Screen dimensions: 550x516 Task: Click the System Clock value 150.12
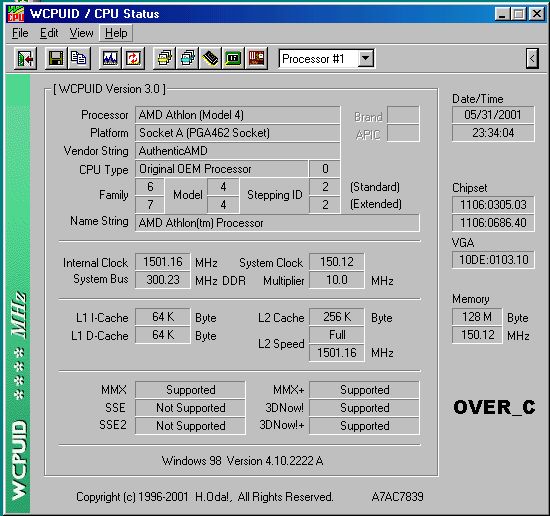tap(337, 262)
